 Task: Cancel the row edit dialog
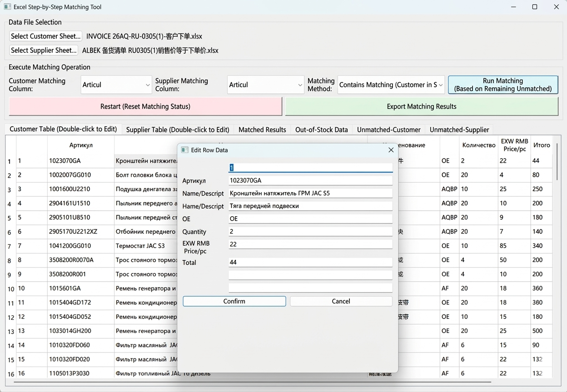tap(341, 301)
